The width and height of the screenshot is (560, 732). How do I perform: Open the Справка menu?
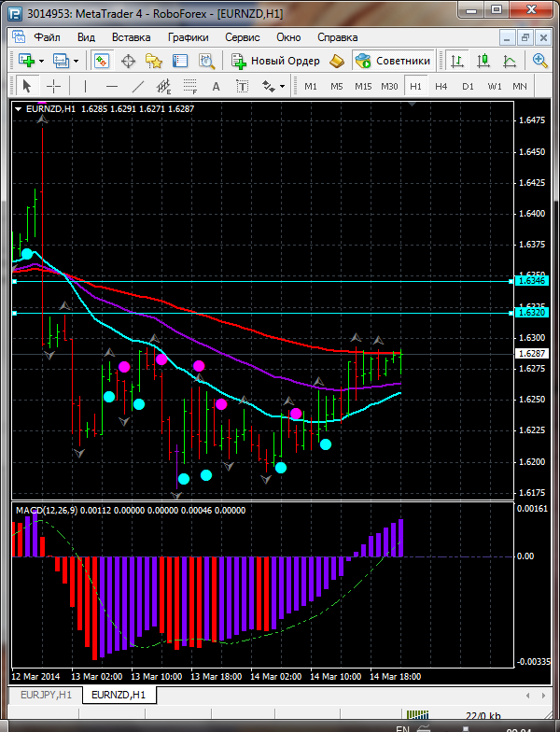338,37
